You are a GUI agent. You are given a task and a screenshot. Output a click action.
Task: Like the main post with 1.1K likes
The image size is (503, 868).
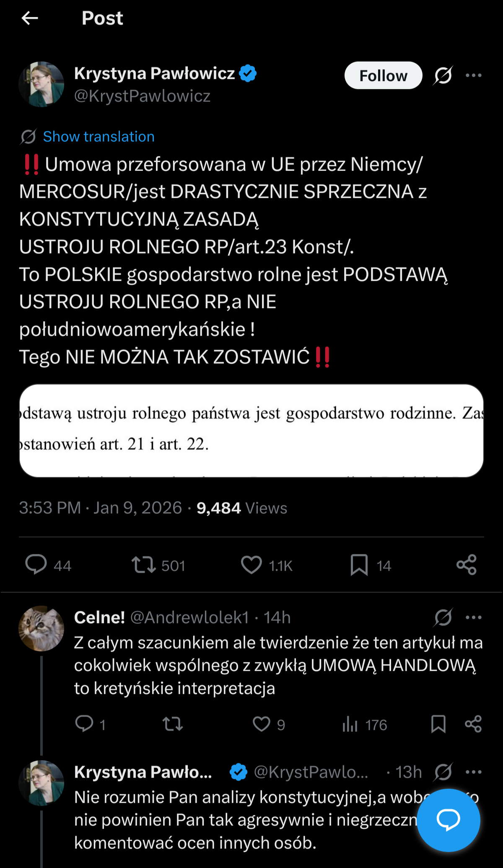(251, 564)
